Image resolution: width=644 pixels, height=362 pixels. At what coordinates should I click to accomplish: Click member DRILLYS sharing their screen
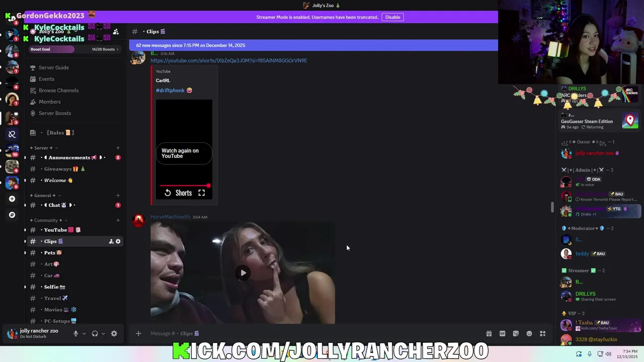click(x=599, y=296)
